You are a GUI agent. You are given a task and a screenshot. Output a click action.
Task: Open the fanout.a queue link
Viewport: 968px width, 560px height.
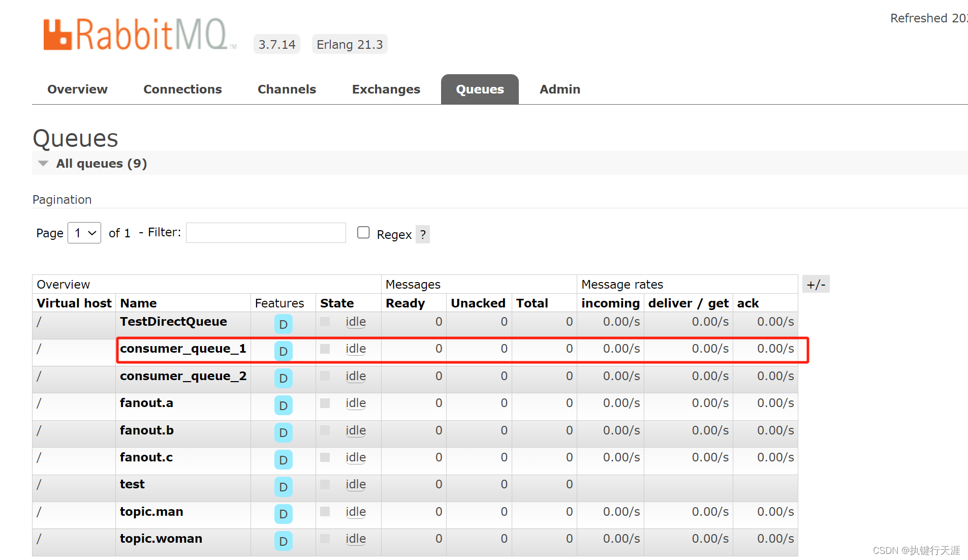[146, 403]
